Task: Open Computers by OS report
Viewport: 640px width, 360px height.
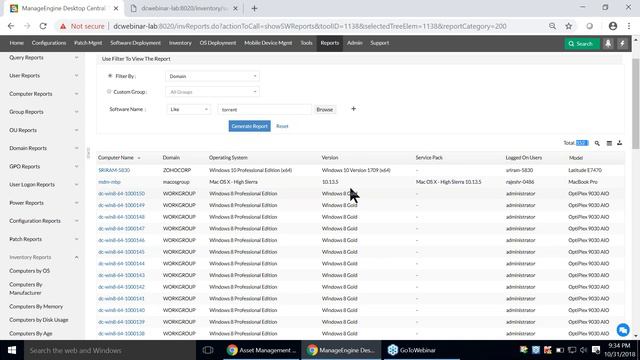Action: [29, 271]
